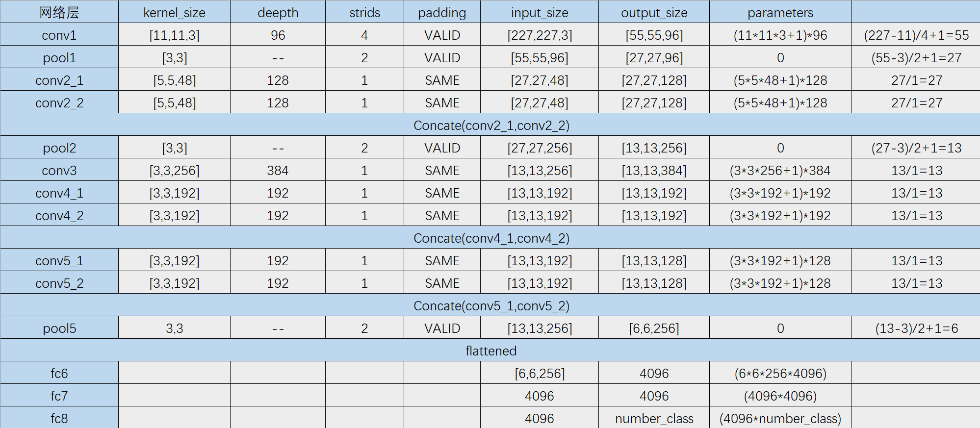Click the Concate(conv4_1,conv4_2) merged row
This screenshot has height=428, width=980.
[490, 238]
